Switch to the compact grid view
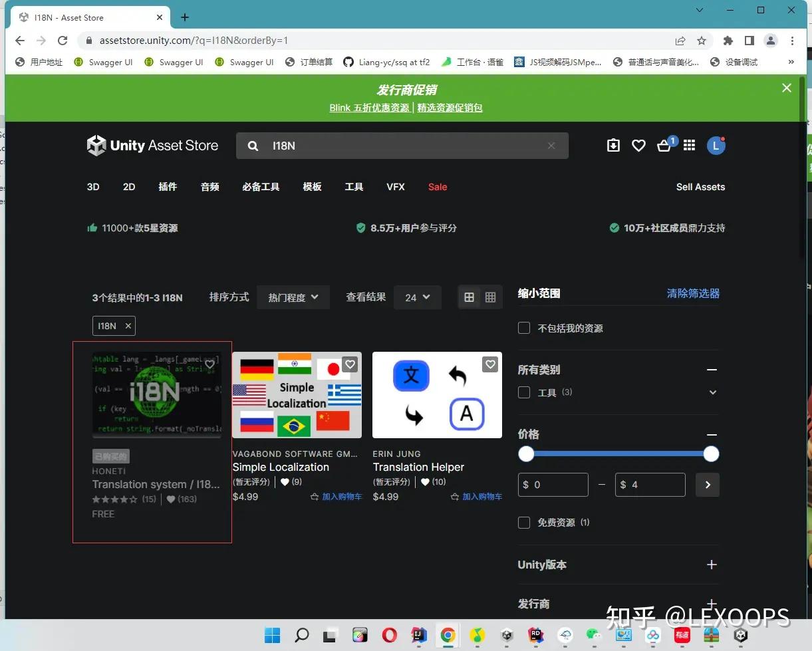Screen dimensions: 812x651 coord(491,297)
